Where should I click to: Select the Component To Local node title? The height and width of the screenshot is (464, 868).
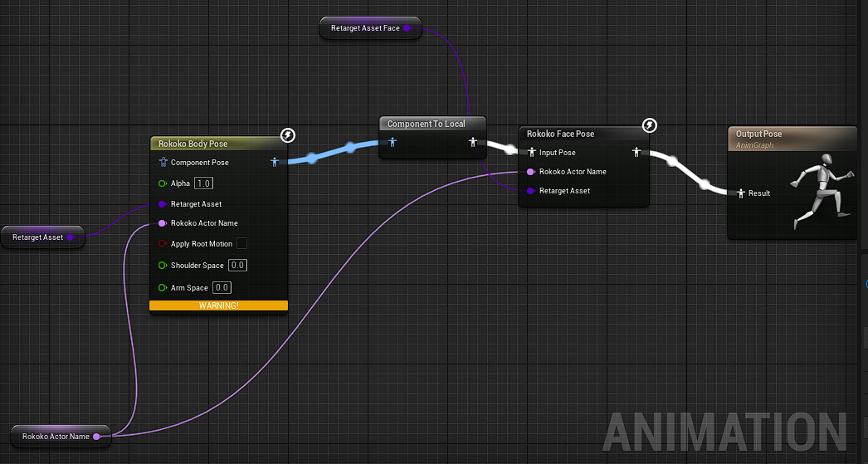click(427, 124)
